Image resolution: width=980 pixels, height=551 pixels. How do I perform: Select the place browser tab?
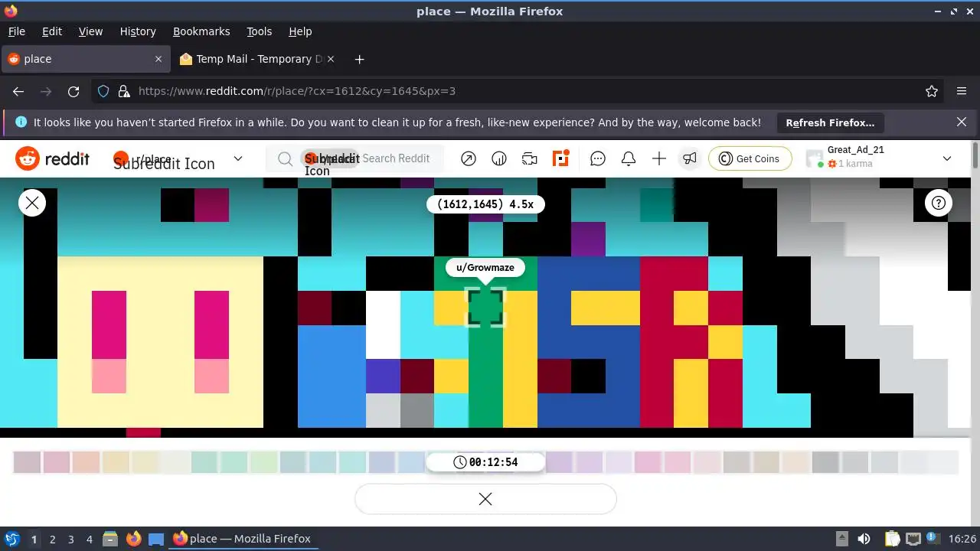pos(84,59)
